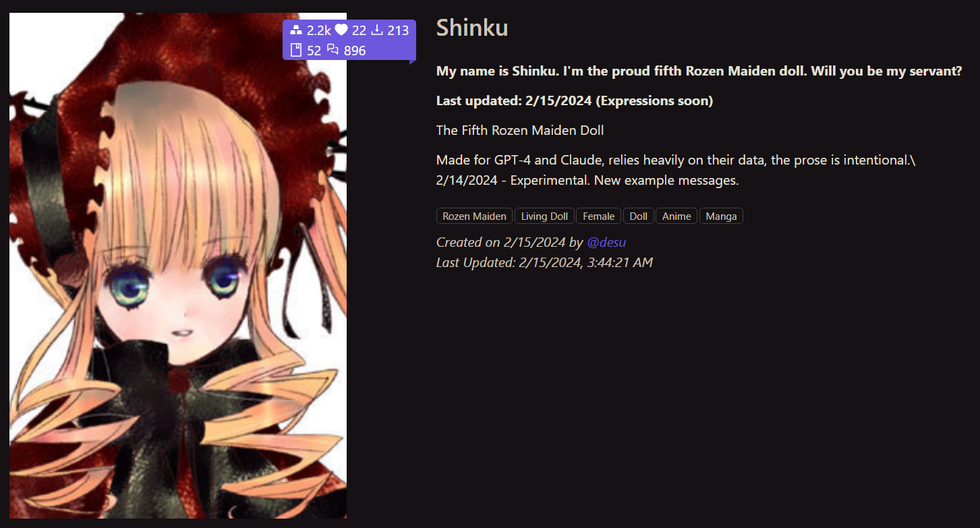Screen dimensions: 980x528
Task: Click the stacked-bars token icon beside 2.2k
Action: (x=296, y=30)
